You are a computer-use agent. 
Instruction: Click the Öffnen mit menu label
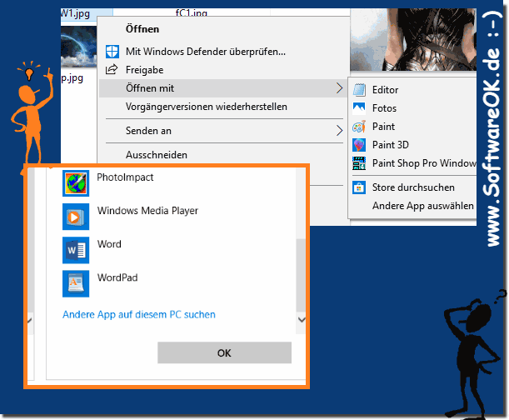[x=150, y=88]
